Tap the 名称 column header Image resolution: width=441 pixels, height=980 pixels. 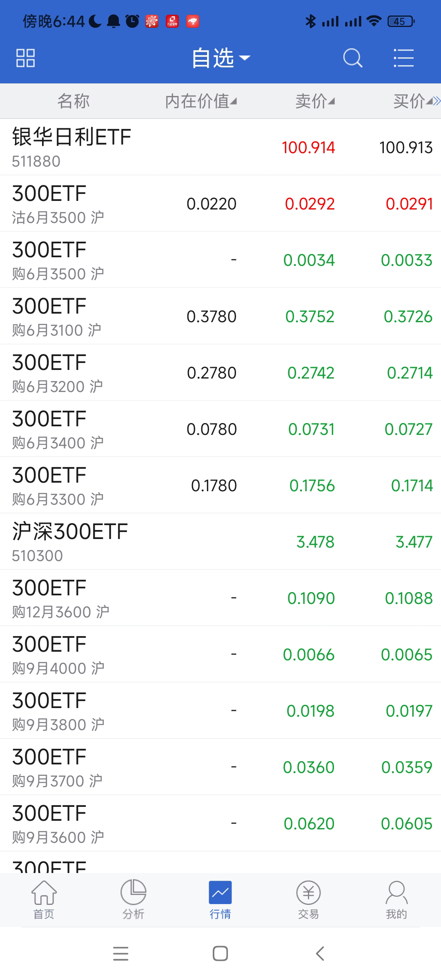tap(73, 101)
